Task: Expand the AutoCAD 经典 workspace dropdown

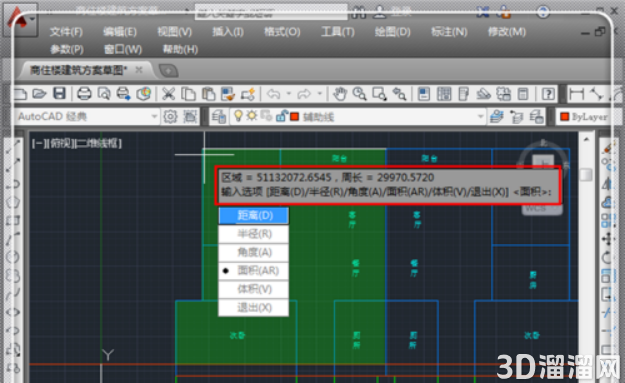Action: click(x=154, y=117)
